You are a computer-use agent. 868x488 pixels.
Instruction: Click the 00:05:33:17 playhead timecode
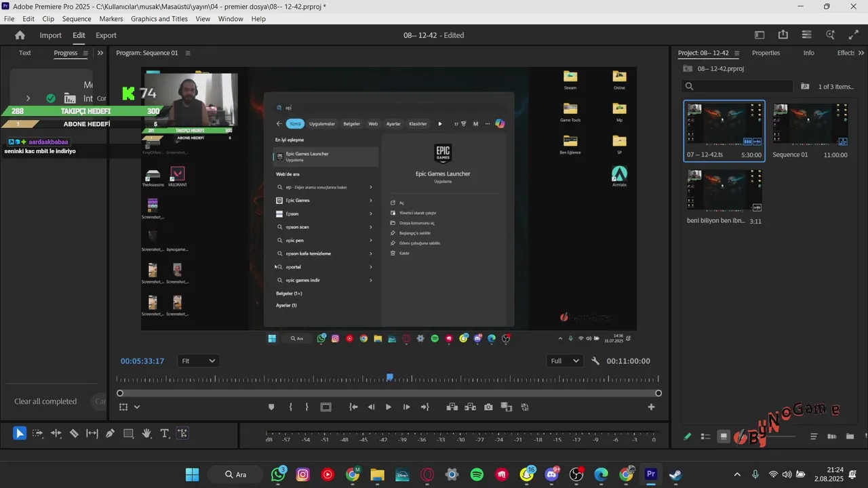(x=142, y=361)
